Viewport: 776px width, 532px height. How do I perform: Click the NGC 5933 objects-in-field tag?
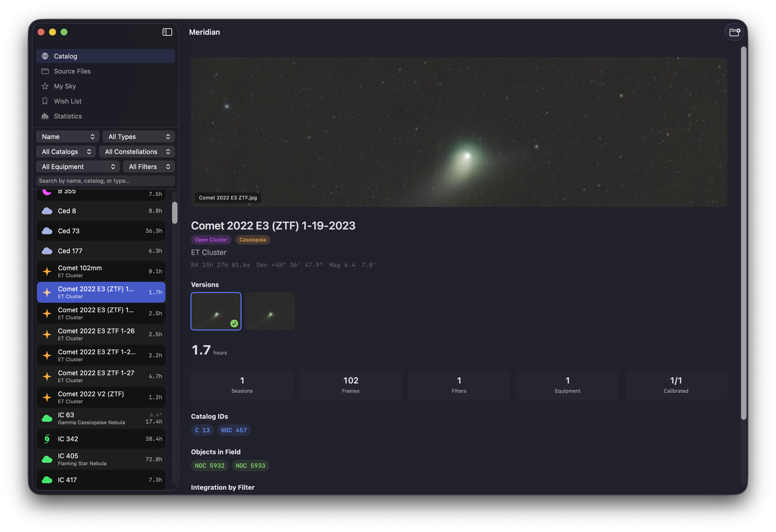250,465
